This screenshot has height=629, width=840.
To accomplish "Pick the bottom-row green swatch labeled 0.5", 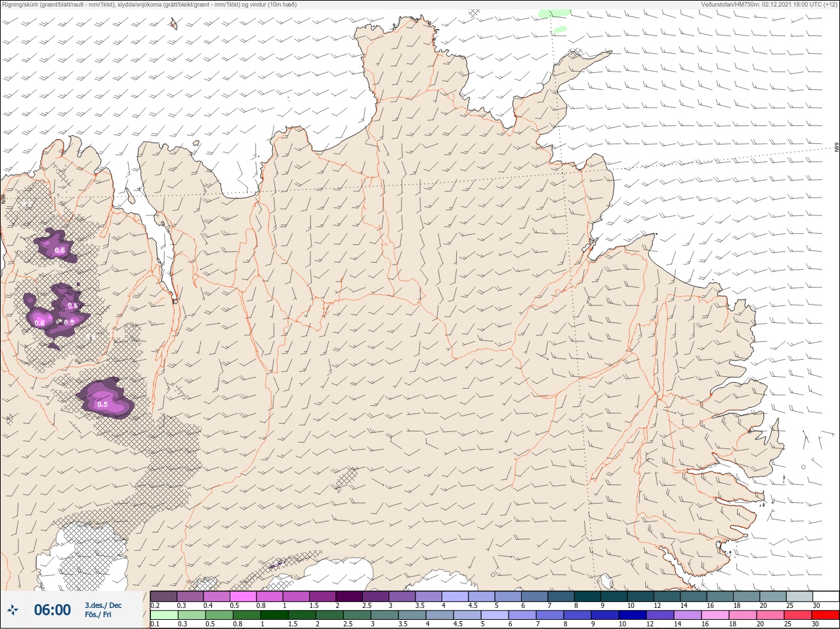I will [x=220, y=615].
